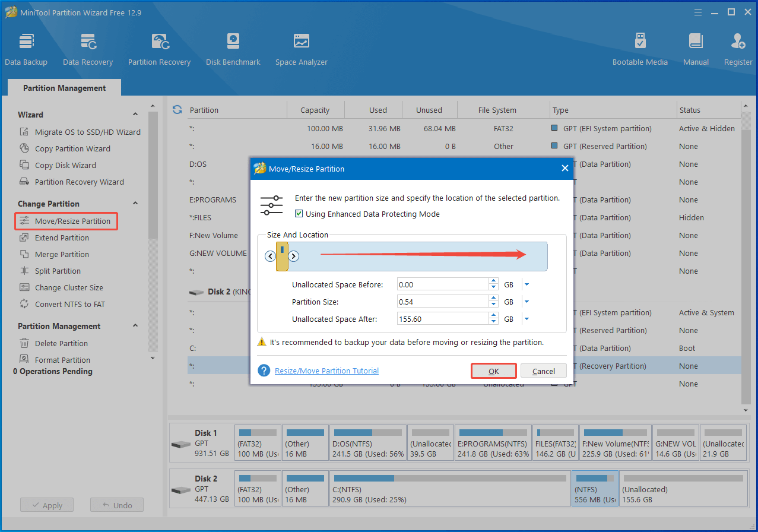Sort by Capacity column header
Screen dimensions: 758x532
click(x=315, y=110)
